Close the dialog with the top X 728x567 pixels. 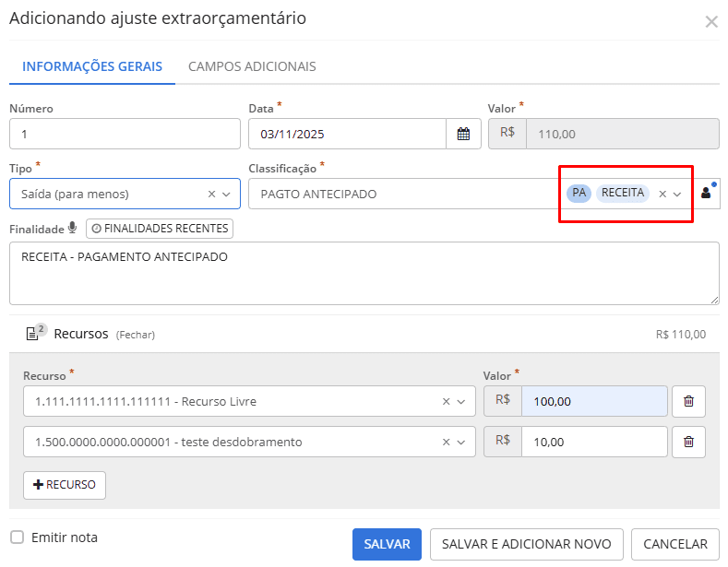[x=711, y=21]
